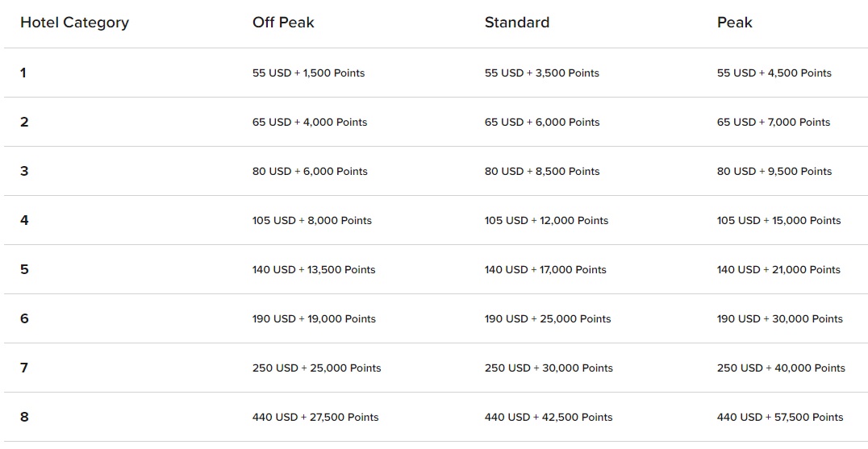Select hotel category 1 row label

tap(23, 73)
